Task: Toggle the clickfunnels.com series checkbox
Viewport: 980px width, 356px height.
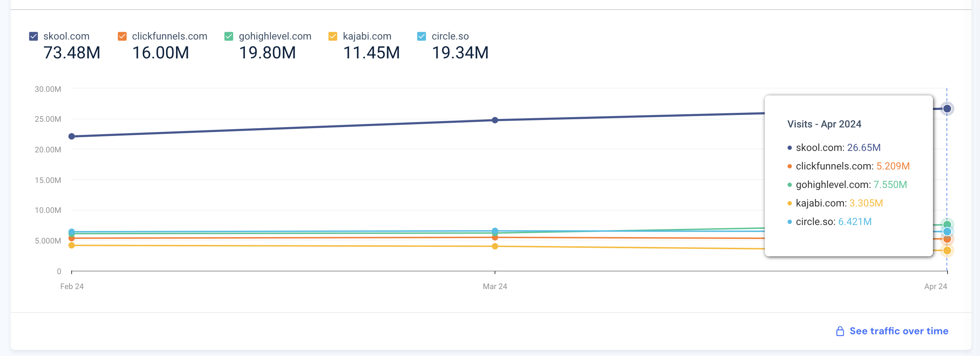Action: click(122, 36)
